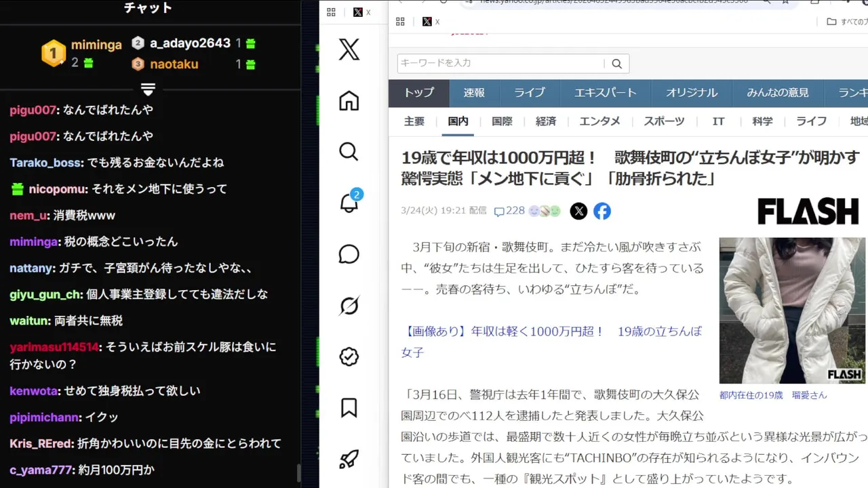
Task: Click reaction emoji icons beside comment count
Action: pos(545,211)
